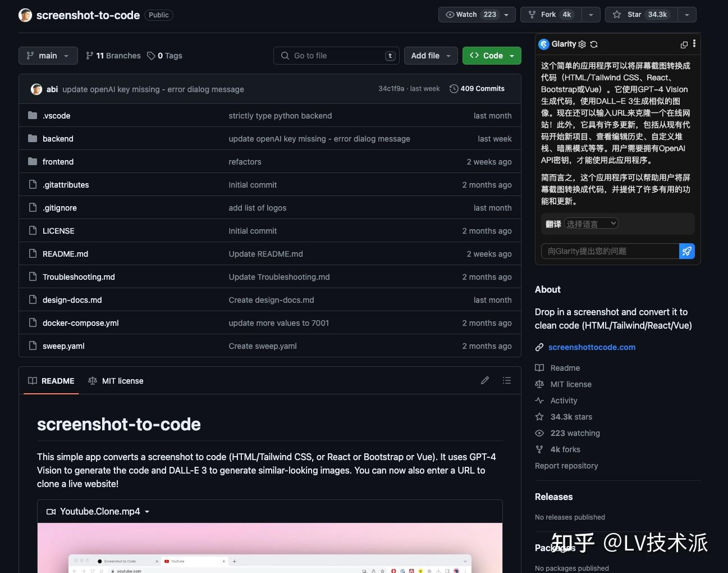
Task: Open the backend folder
Action: [x=58, y=138]
